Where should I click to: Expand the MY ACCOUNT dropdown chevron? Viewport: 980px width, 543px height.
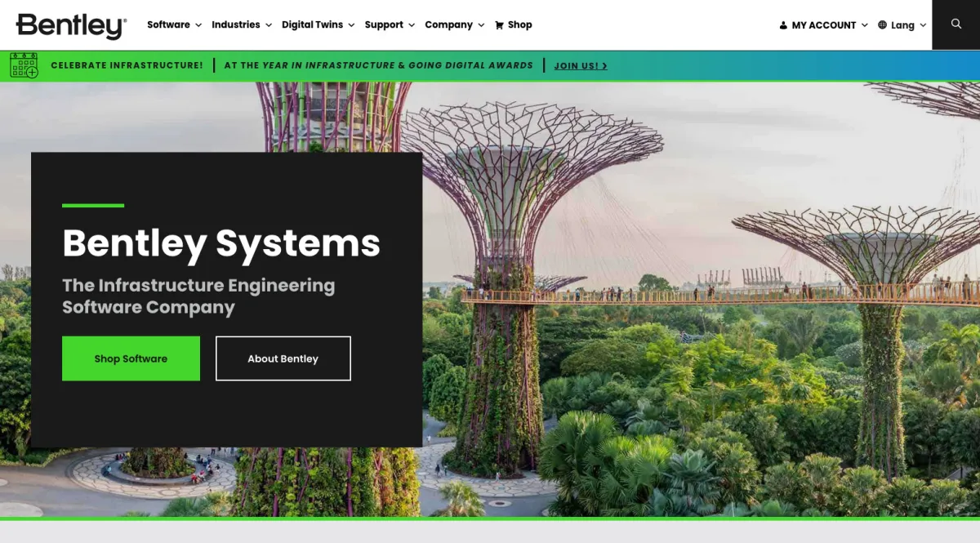click(x=864, y=25)
